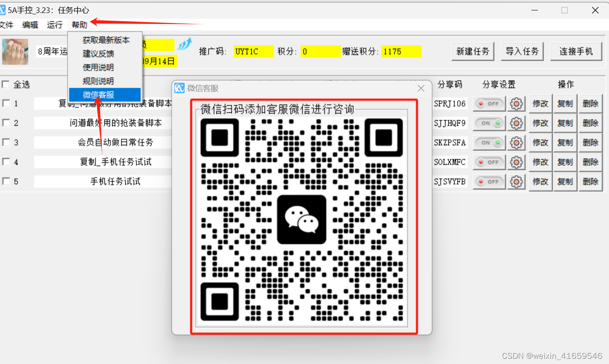The image size is (609, 364).
Task: Check the checkbox for task row 4
Action: pos(6,162)
